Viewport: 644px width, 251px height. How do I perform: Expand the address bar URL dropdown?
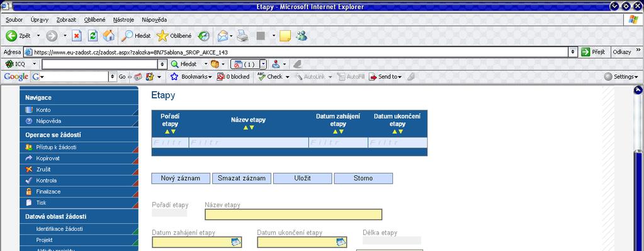[x=573, y=52]
